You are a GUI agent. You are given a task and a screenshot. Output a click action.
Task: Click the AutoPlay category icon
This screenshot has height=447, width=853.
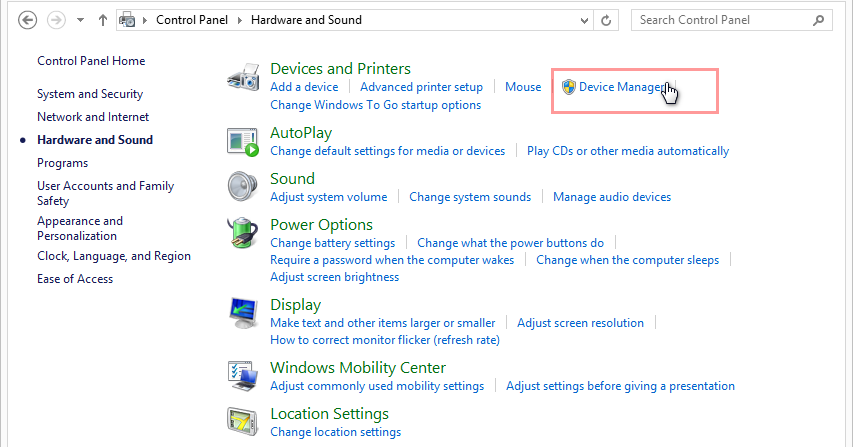pos(243,142)
